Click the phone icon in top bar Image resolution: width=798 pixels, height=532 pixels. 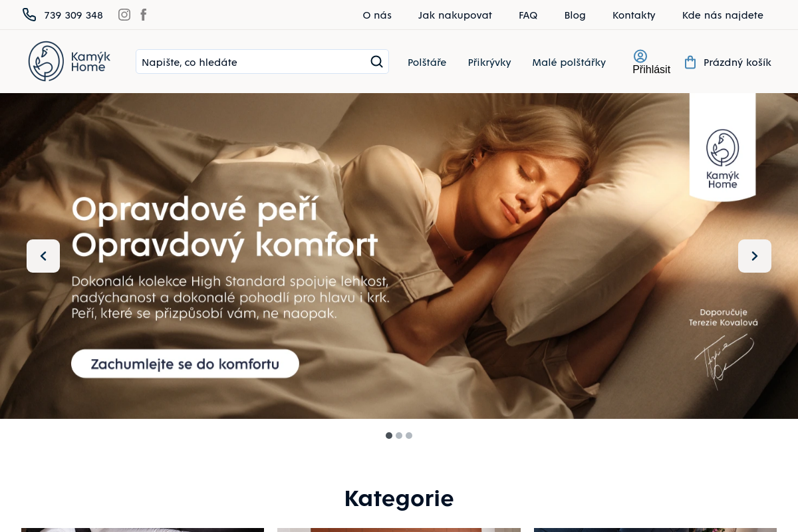(x=29, y=15)
